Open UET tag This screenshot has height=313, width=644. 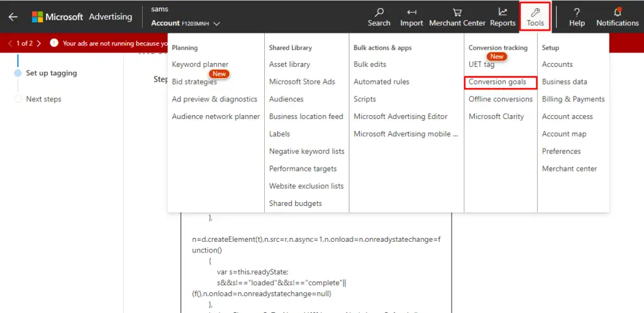pos(481,64)
